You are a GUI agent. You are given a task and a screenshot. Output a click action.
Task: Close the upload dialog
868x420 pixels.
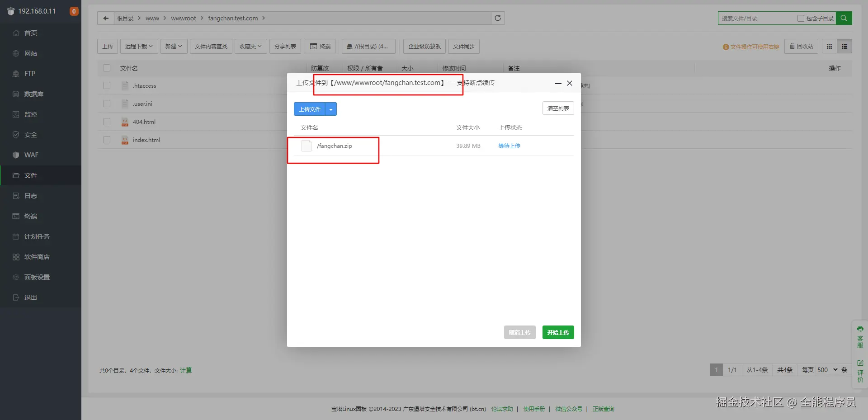(x=570, y=83)
